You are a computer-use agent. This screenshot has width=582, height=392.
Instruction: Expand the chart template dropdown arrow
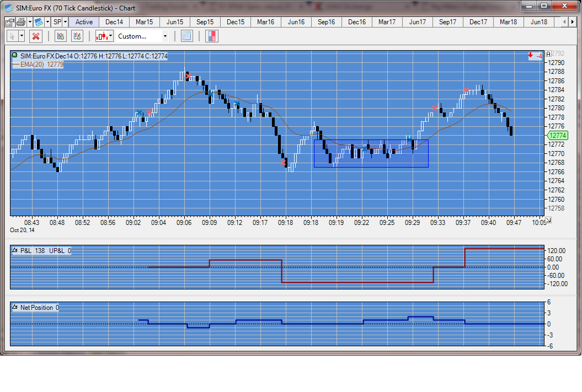(47, 22)
